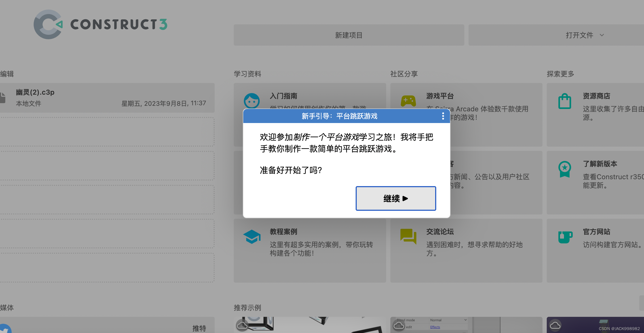
Task: Open the tour dialog three-dot menu
Action: coord(443,116)
